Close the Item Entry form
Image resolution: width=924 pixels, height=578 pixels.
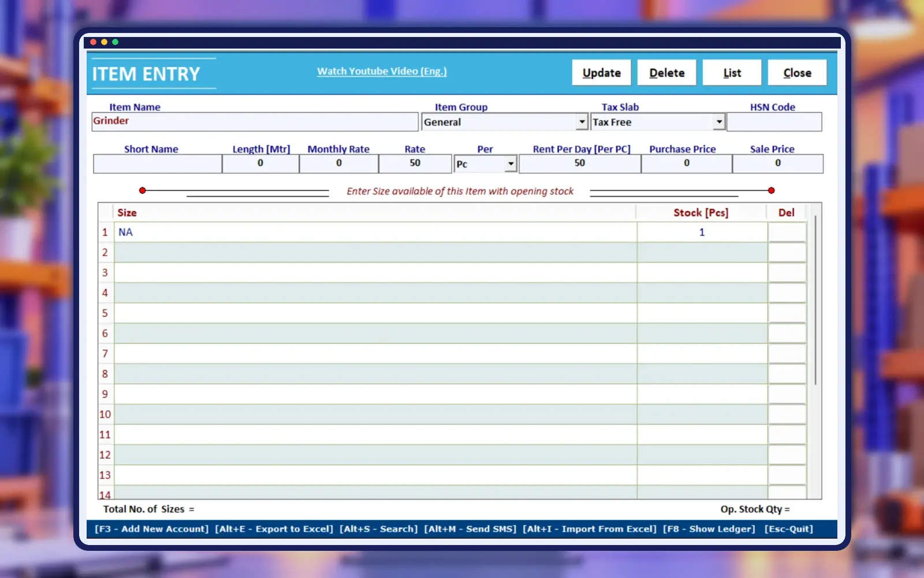[x=797, y=73]
